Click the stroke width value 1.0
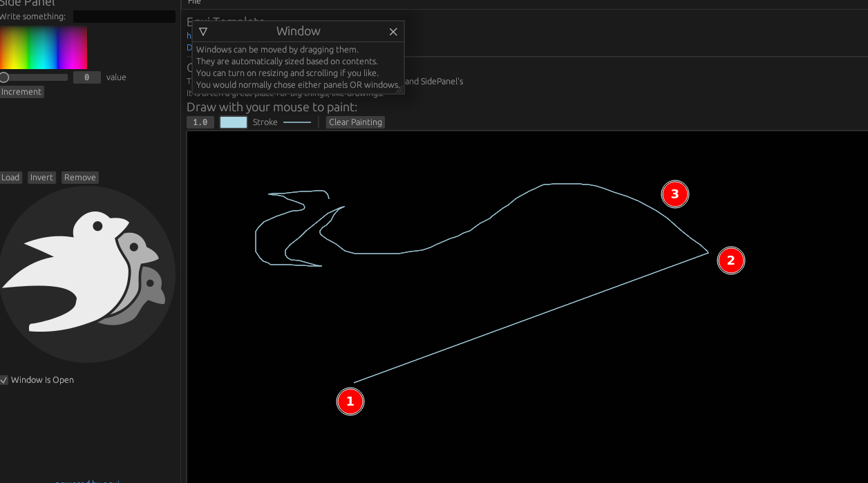868x483 pixels. click(x=200, y=122)
